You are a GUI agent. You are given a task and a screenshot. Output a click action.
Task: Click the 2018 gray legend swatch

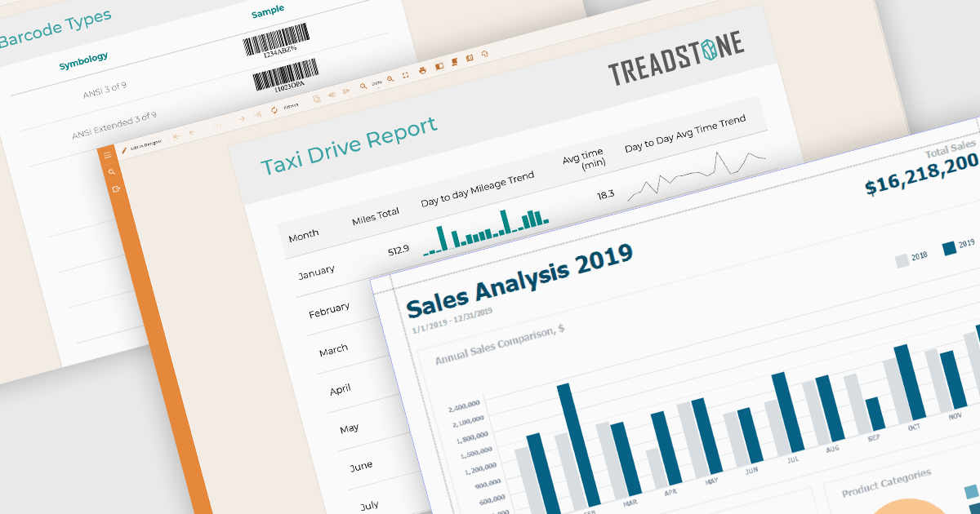[902, 260]
